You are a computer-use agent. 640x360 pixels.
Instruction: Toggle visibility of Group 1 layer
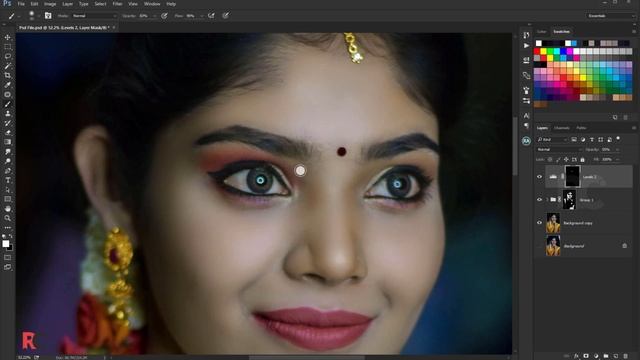tap(539, 200)
